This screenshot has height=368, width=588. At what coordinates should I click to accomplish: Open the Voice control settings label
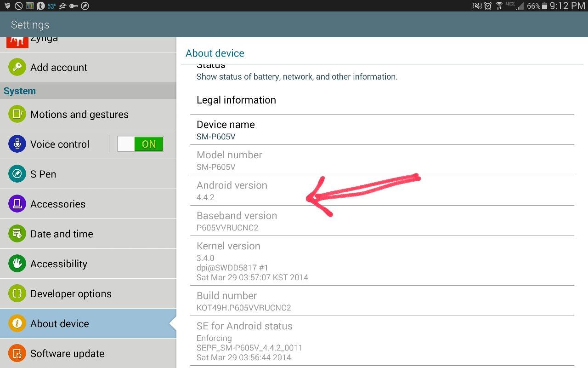[x=60, y=144]
